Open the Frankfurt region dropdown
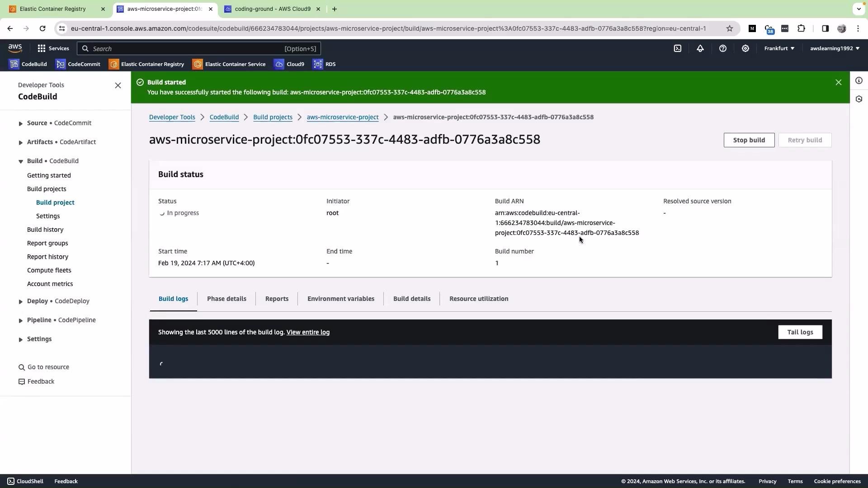The height and width of the screenshot is (488, 868). click(779, 48)
